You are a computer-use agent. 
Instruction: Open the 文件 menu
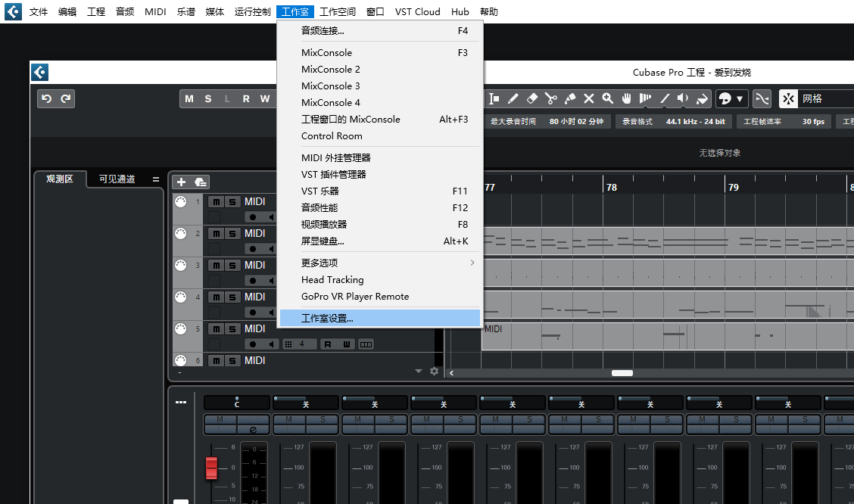(38, 11)
